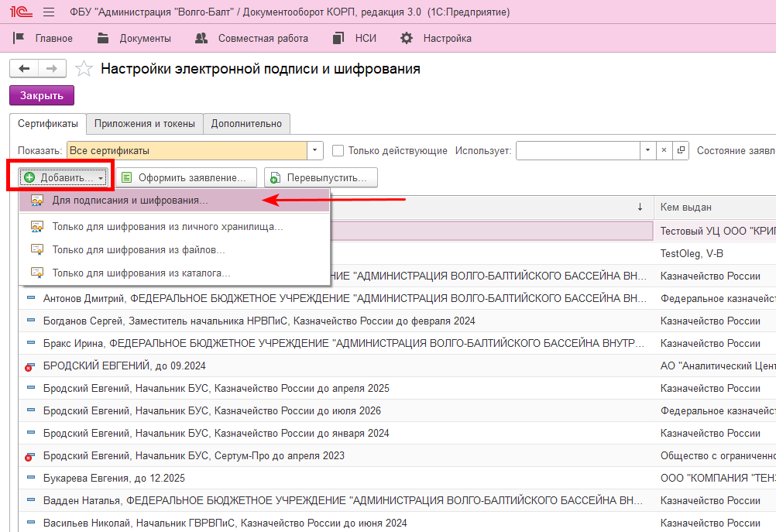The width and height of the screenshot is (776, 532).
Task: Click the back navigation arrow
Action: 23,69
